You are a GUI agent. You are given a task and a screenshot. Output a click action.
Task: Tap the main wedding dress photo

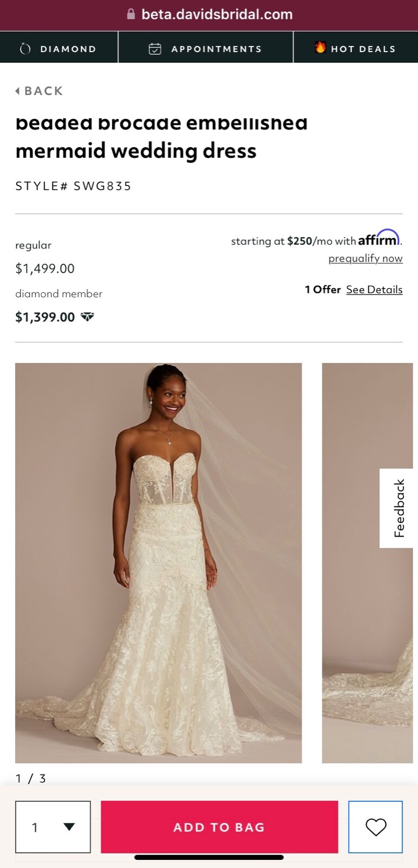[158, 563]
